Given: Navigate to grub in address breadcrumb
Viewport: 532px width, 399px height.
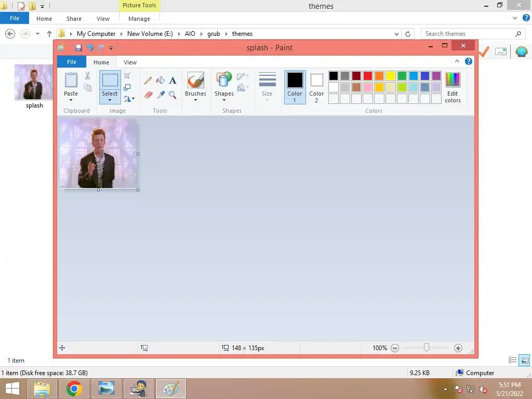Looking at the screenshot, I should tap(214, 34).
